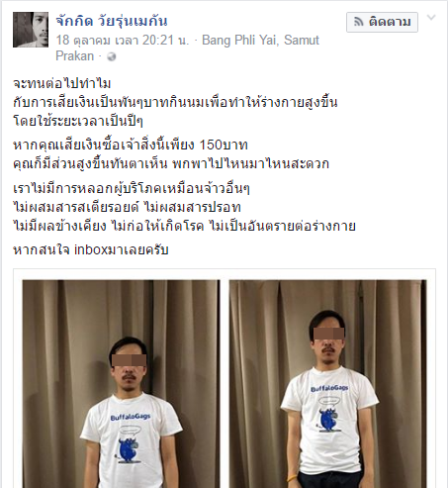Image resolution: width=448 pixels, height=488 pixels.
Task: Click BuffaloGags text on left shirt
Action: (x=131, y=417)
